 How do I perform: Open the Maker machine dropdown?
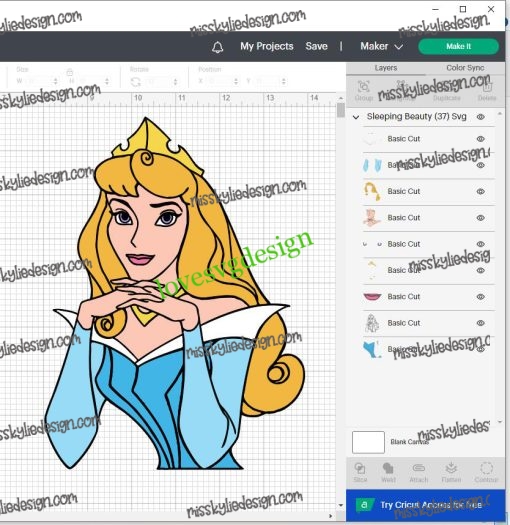point(381,46)
